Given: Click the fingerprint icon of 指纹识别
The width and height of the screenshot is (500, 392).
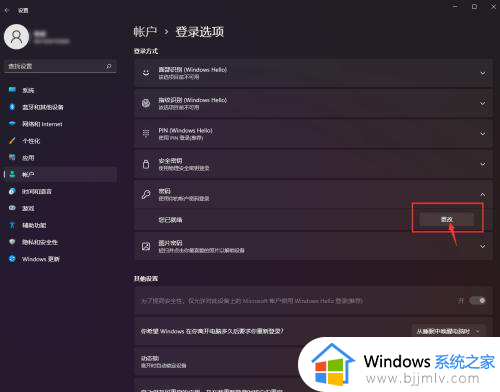Looking at the screenshot, I should pyautogui.click(x=146, y=103).
